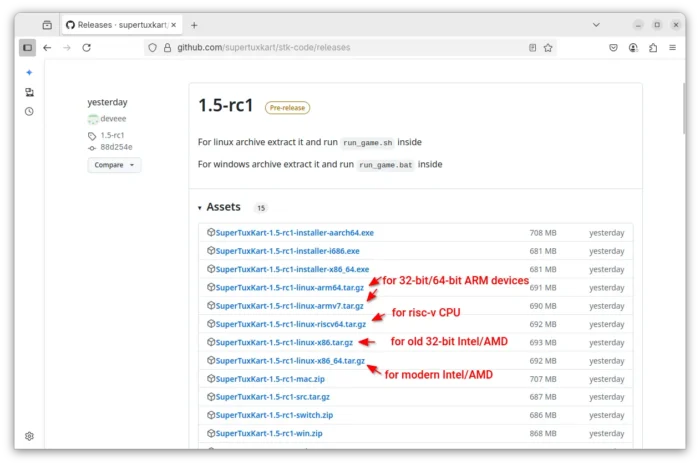This screenshot has width=700, height=465.
Task: Open deveee's user profile
Action: (113, 119)
